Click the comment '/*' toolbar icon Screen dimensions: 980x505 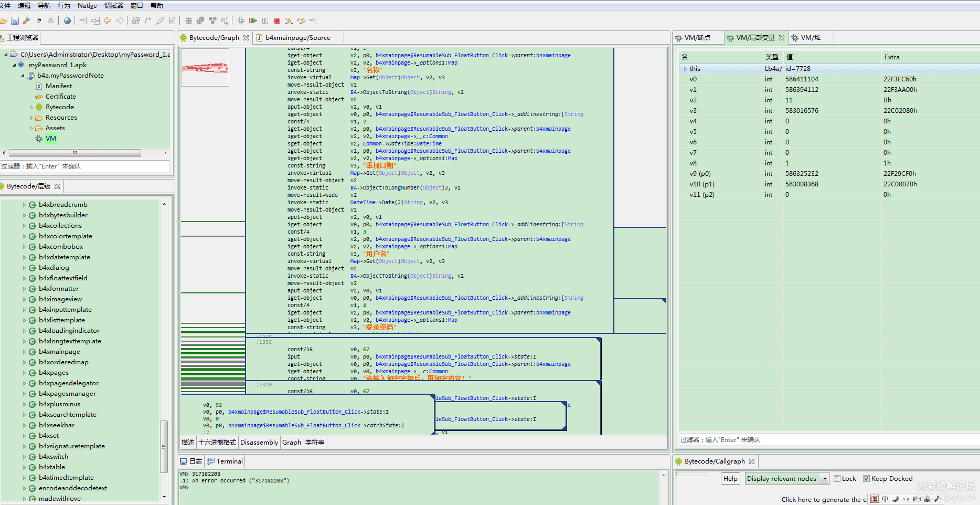click(148, 20)
